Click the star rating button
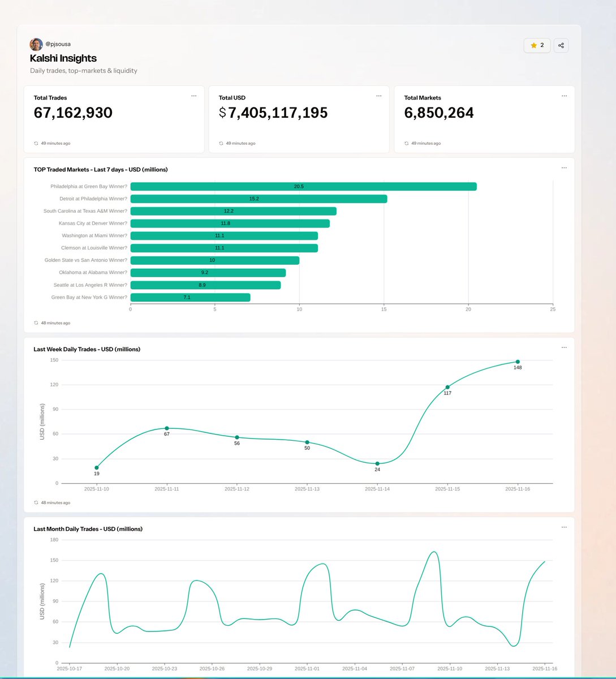Viewport: 616px width, 679px height. 536,45
